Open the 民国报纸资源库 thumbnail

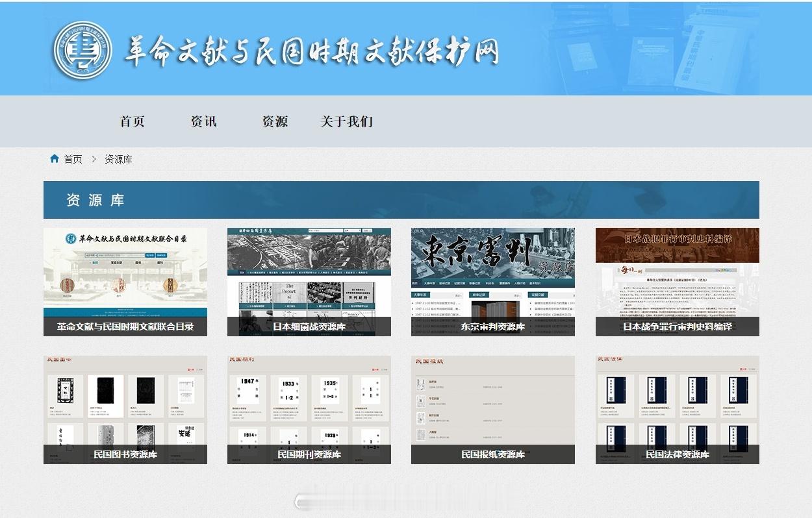click(493, 410)
